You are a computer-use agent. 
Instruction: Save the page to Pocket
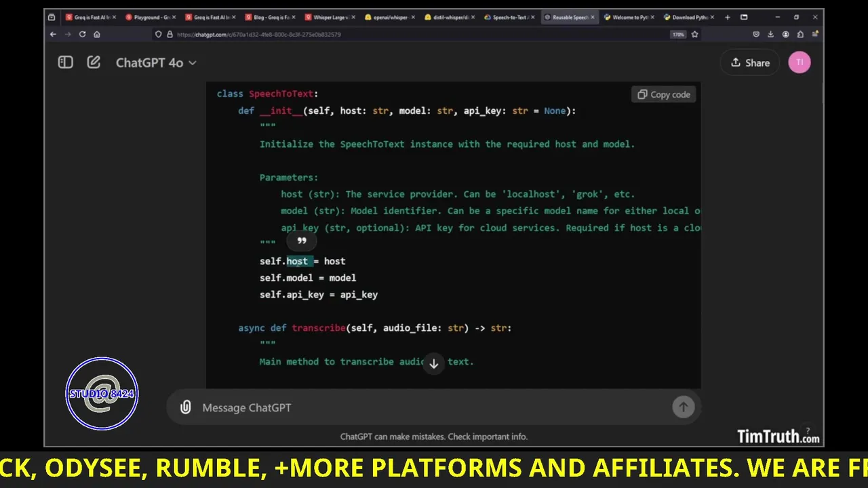click(756, 35)
